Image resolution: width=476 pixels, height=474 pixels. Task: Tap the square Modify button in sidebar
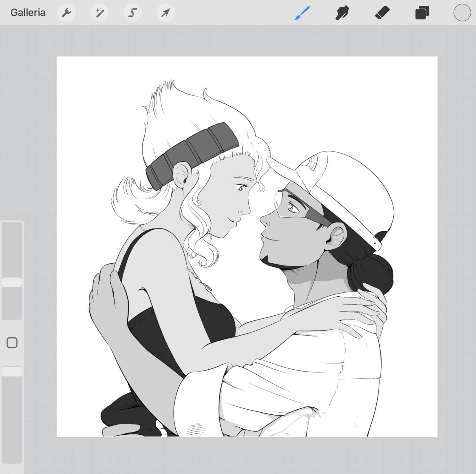[x=12, y=343]
